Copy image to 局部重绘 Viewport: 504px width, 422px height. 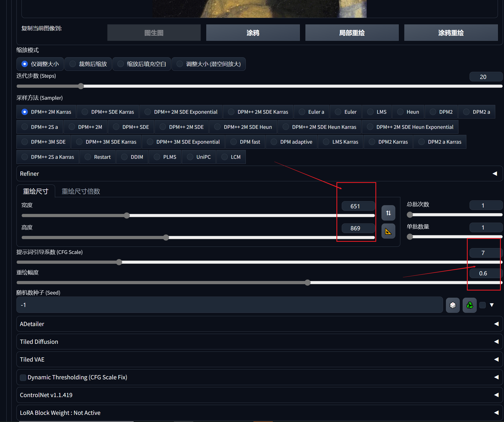[352, 33]
